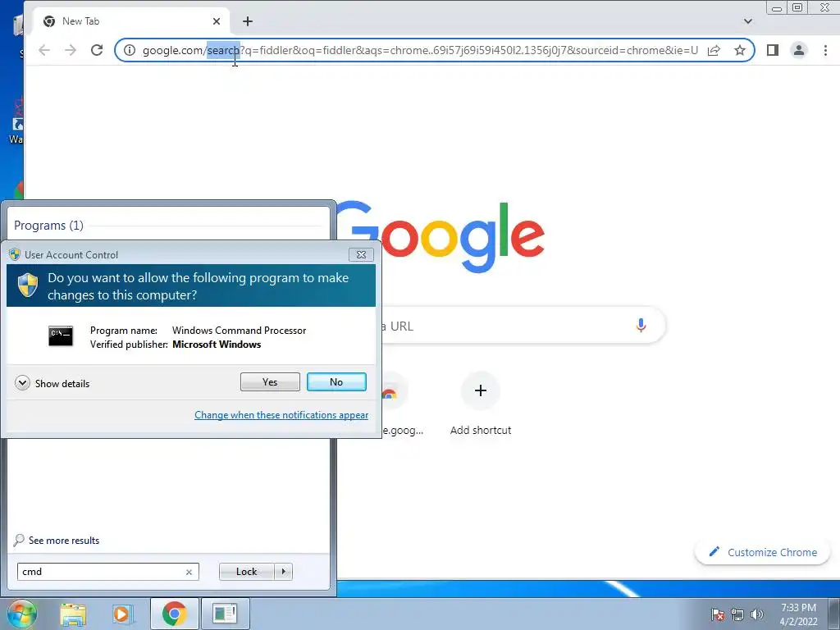840x630 pixels.
Task: Click No in User Account Control
Action: click(x=336, y=382)
